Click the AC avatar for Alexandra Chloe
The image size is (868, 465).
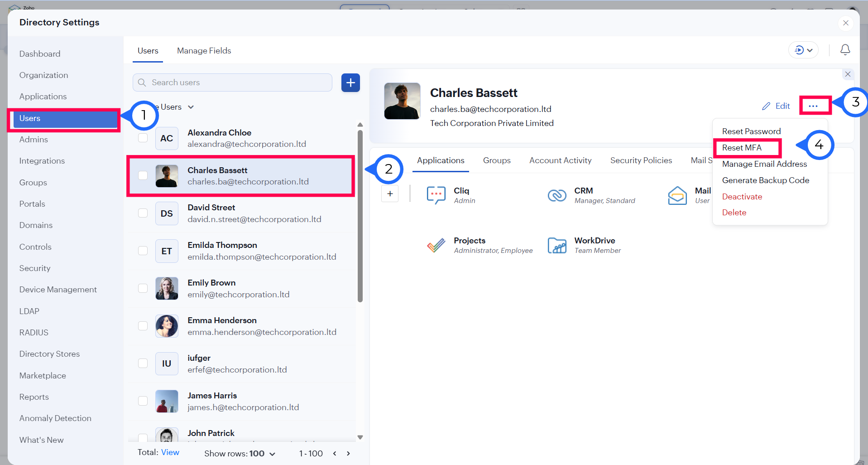[x=167, y=138]
